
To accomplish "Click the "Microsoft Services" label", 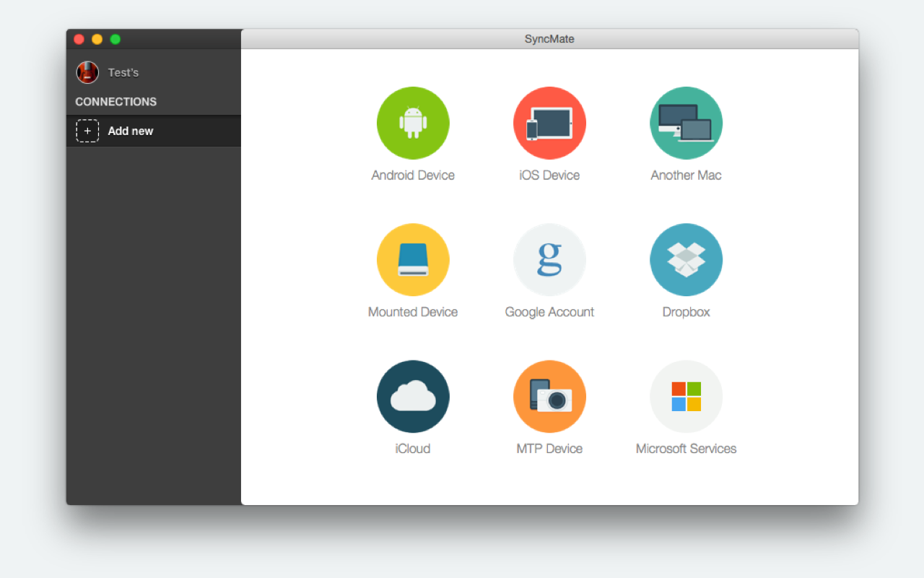I will [x=686, y=449].
